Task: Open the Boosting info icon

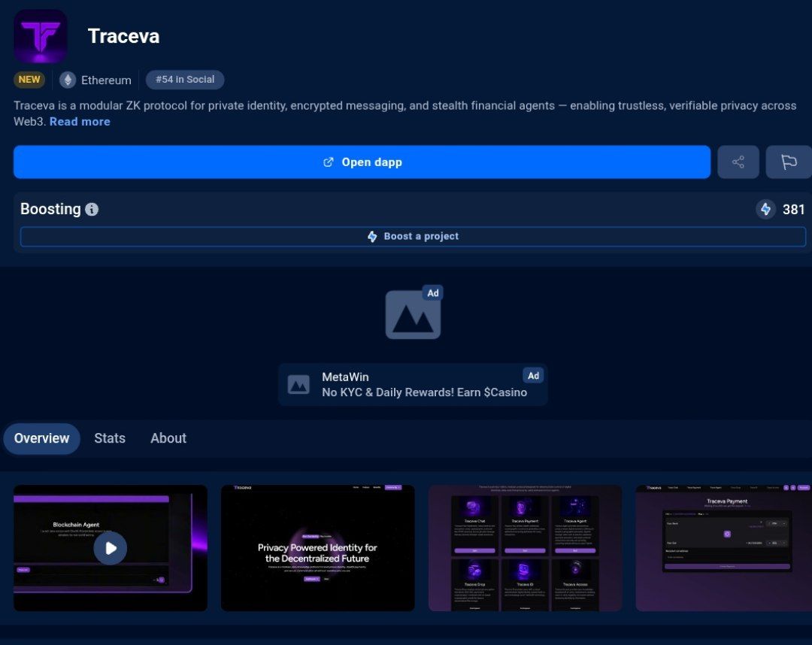Action: [x=92, y=209]
